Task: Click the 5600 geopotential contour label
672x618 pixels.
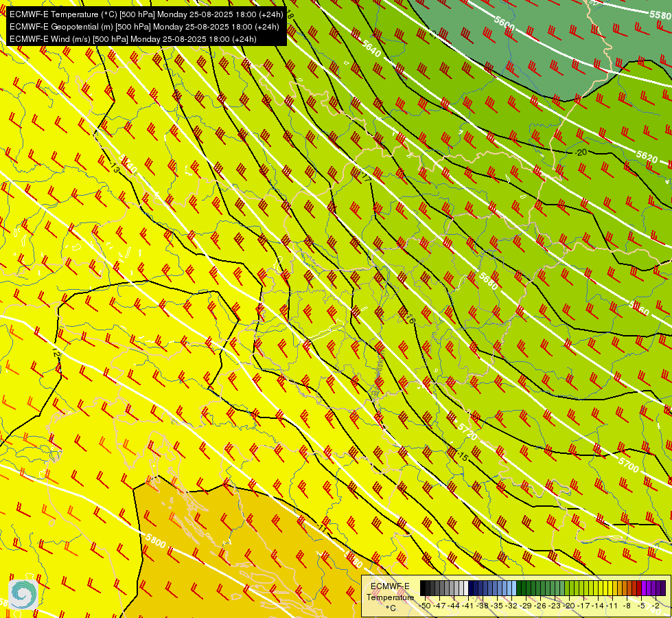Action: point(504,23)
